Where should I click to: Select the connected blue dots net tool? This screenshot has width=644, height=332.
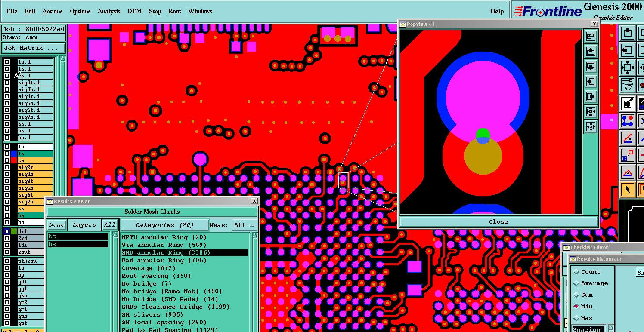pos(628,121)
